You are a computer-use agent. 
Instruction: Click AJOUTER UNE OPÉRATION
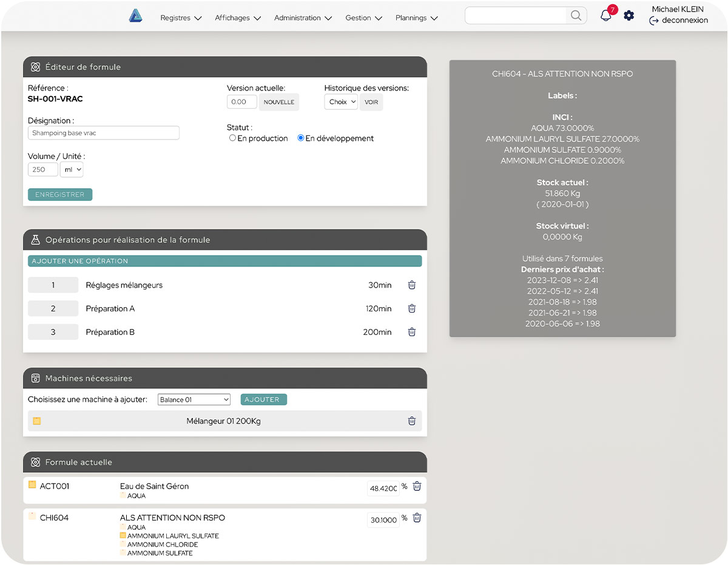(224, 261)
